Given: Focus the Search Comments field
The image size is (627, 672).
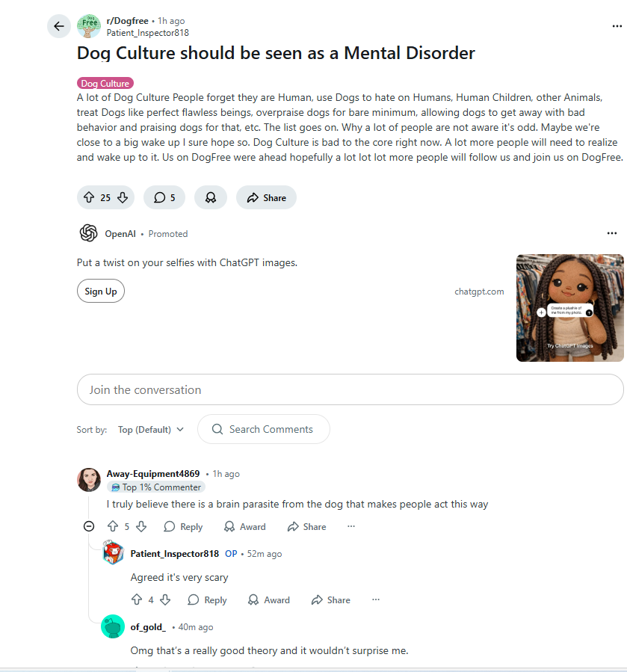Looking at the screenshot, I should click(264, 429).
